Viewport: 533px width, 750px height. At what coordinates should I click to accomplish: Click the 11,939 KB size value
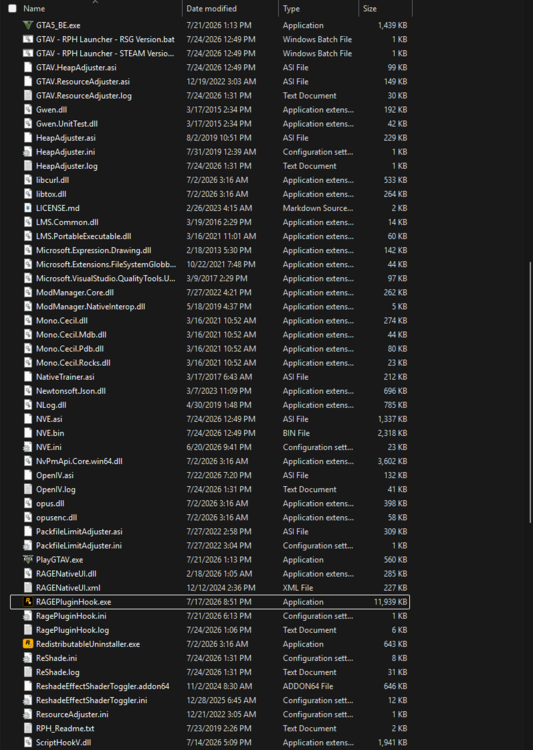pyautogui.click(x=390, y=602)
